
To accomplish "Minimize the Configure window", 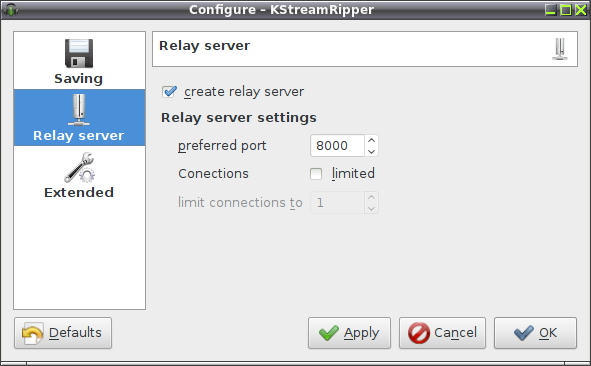I will (551, 10).
